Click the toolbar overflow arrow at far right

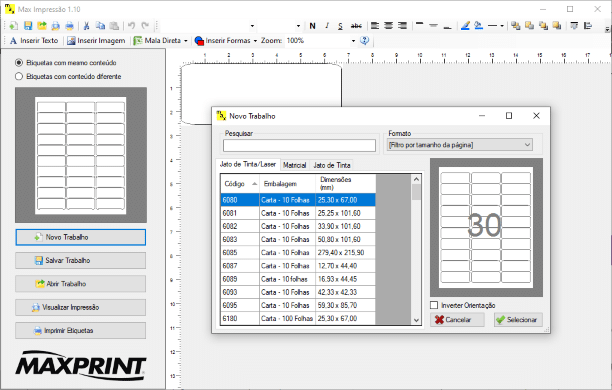pyautogui.click(x=607, y=29)
